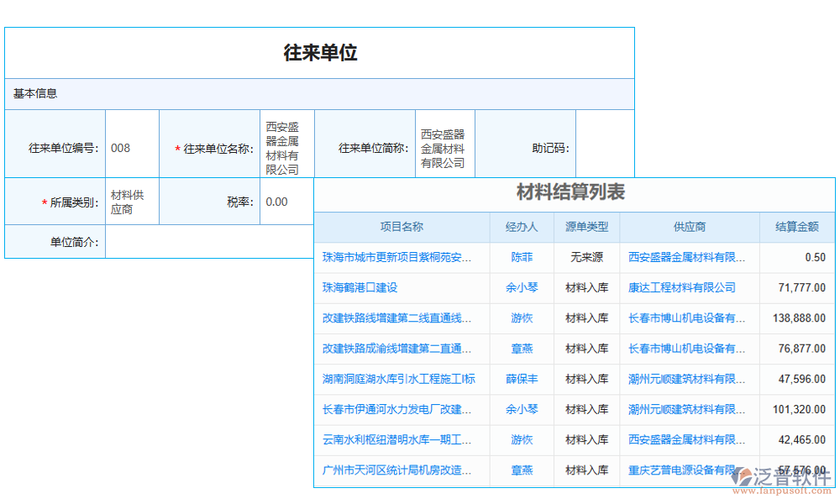Select the 基本信息 section header
The image size is (840, 504).
point(34,93)
